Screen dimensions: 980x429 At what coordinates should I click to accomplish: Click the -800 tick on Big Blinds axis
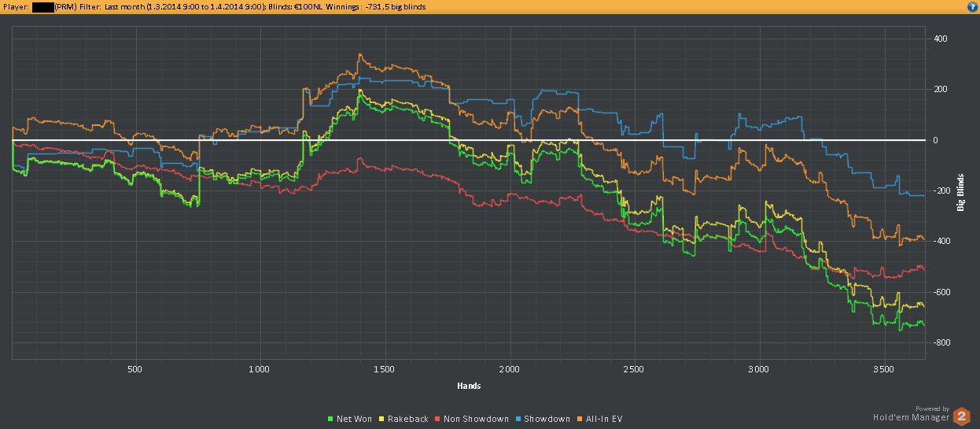coord(939,342)
